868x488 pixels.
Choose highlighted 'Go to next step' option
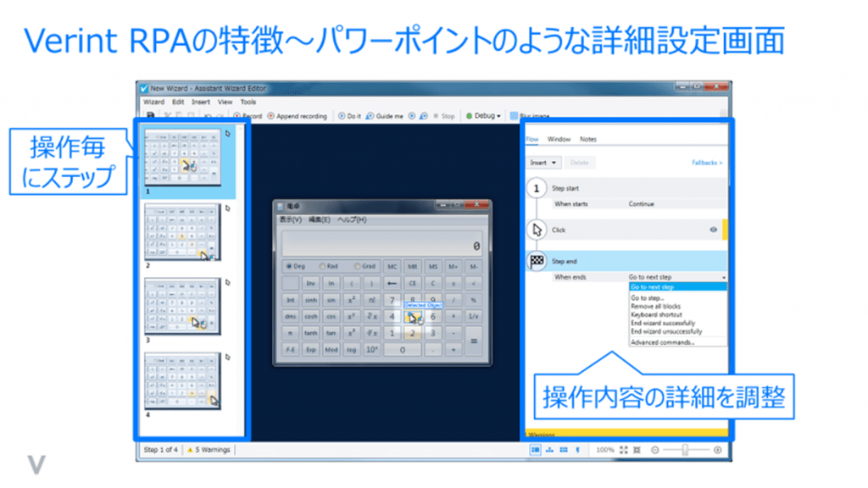(x=677, y=286)
